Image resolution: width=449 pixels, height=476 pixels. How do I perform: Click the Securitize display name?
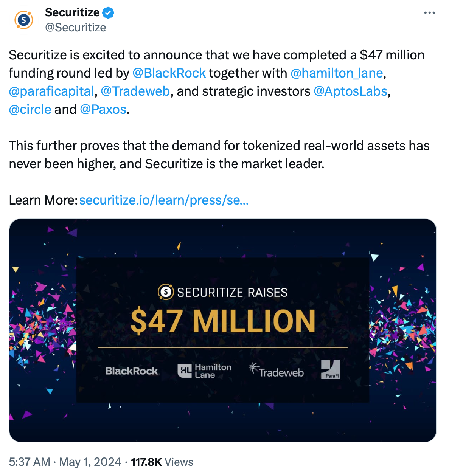pyautogui.click(x=72, y=12)
